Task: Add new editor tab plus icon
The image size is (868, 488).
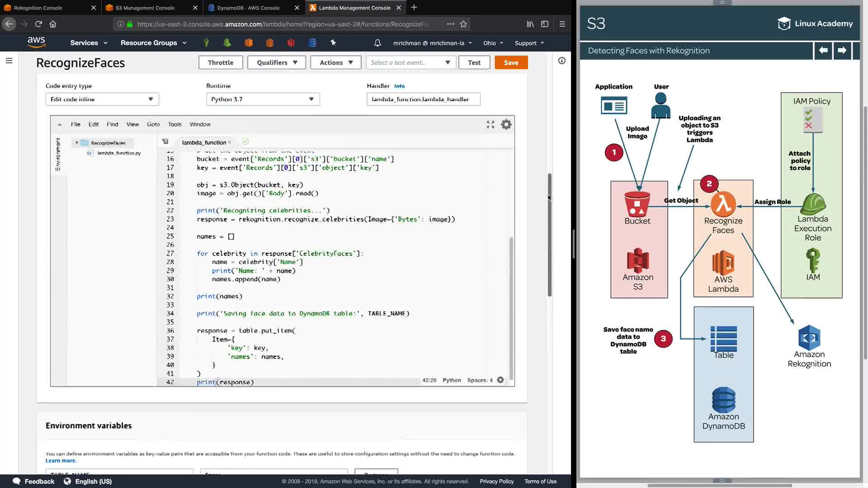Action: coord(245,142)
